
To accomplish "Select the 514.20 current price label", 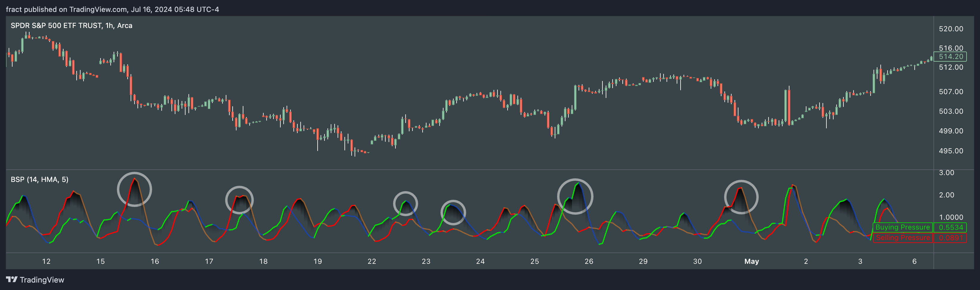I will (950, 57).
